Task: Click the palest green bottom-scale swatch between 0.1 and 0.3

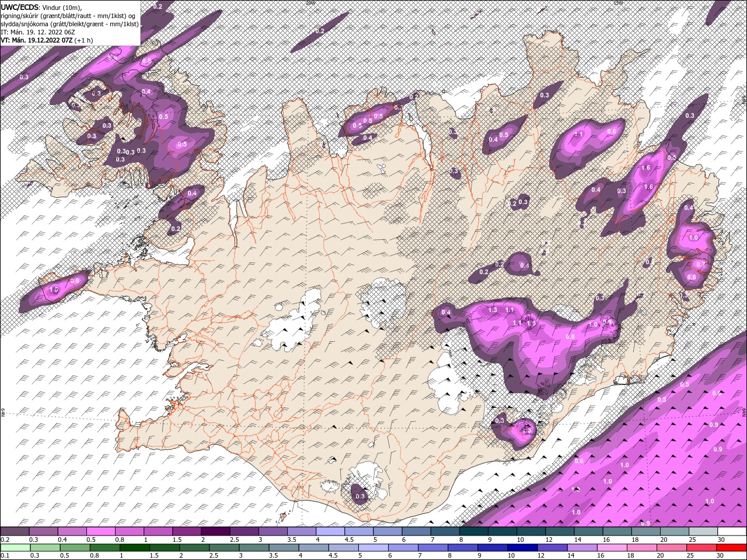Action: click(16, 548)
